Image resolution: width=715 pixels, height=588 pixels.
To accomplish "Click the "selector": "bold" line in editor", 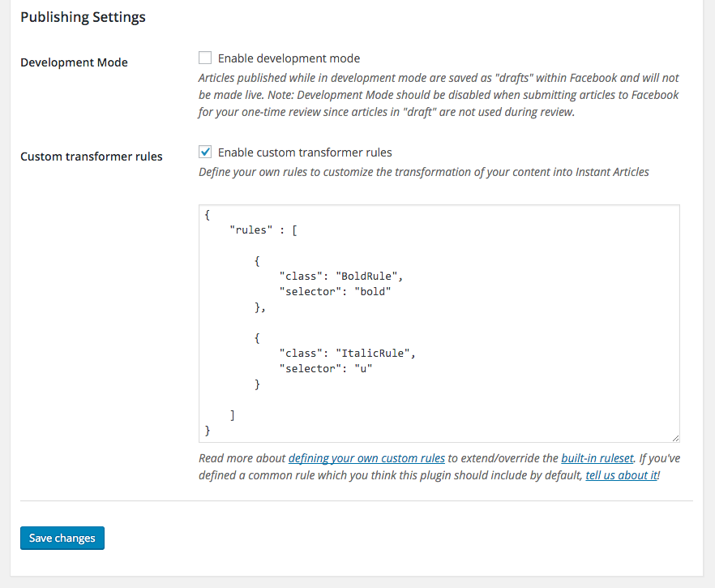I will 335,291.
